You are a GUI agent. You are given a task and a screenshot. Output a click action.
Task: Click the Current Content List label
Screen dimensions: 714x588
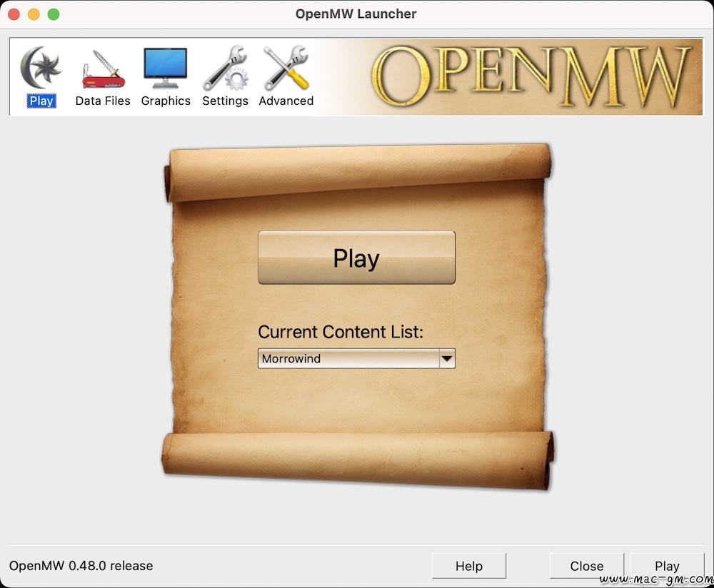point(341,332)
